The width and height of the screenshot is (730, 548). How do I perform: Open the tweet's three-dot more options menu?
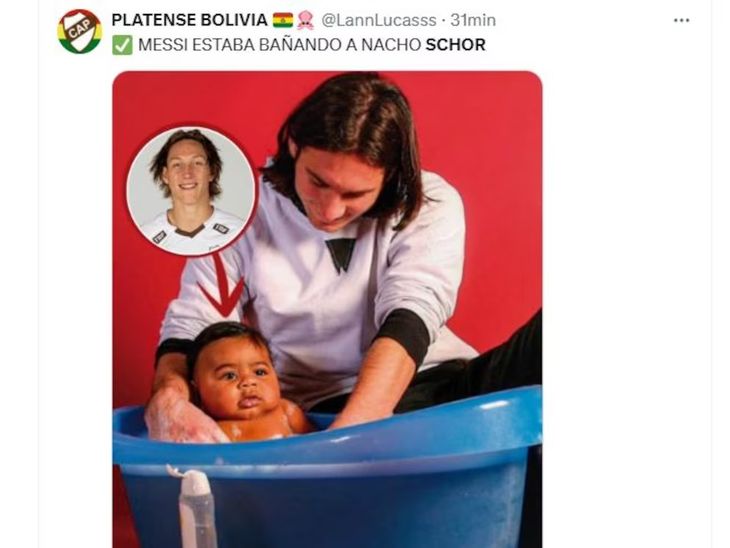(x=681, y=20)
